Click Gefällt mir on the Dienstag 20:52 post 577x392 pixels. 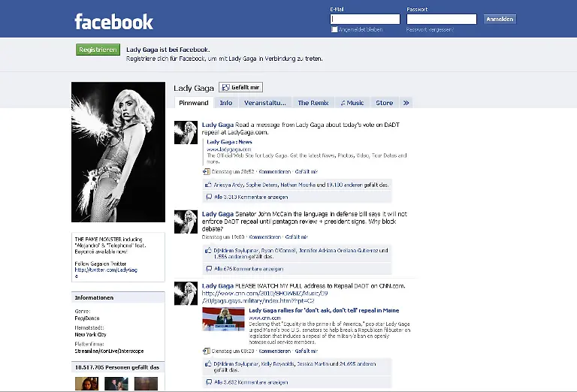click(307, 171)
